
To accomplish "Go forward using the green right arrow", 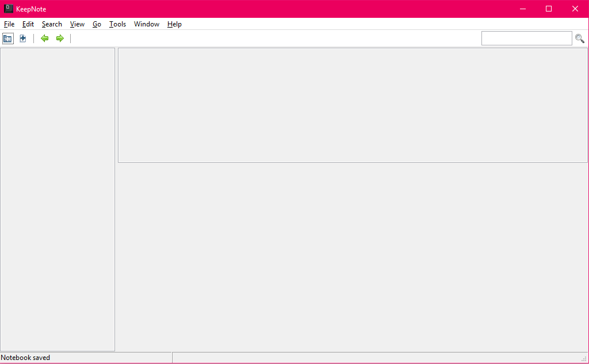I will coord(59,39).
